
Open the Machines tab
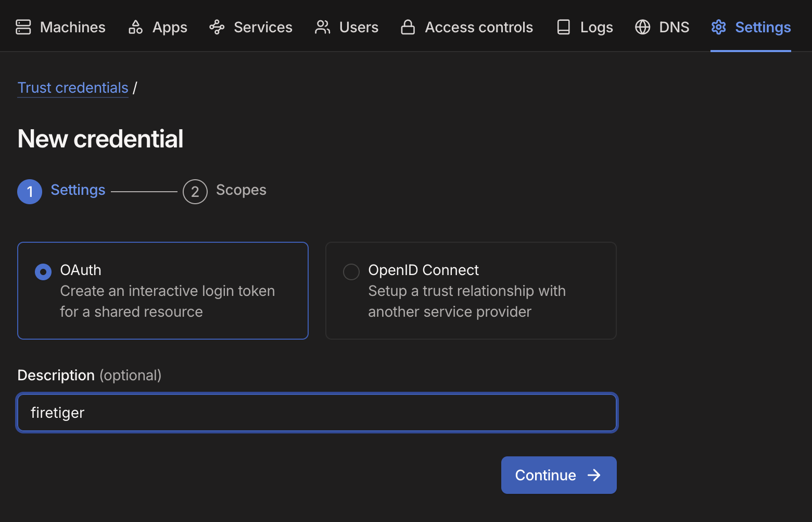click(x=60, y=27)
